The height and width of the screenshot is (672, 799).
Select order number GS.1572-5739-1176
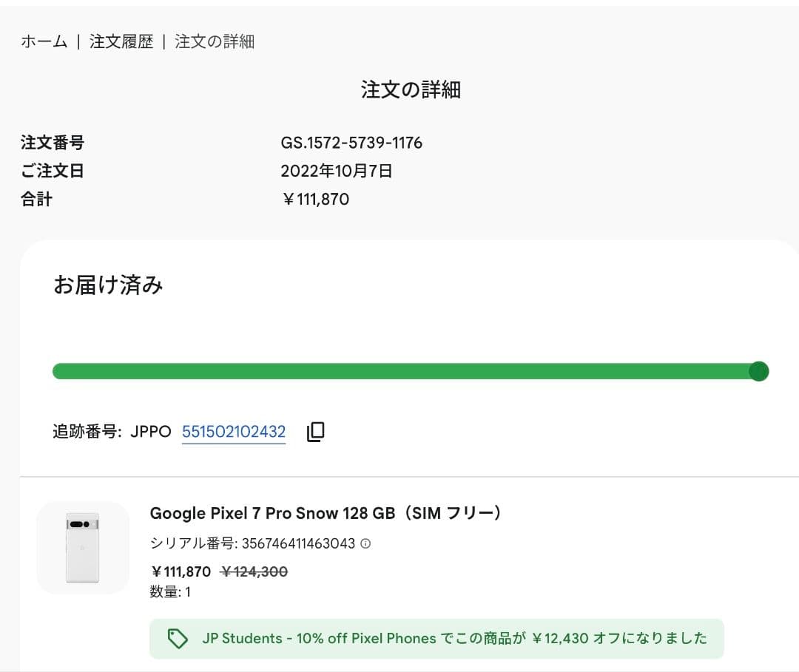click(x=351, y=143)
